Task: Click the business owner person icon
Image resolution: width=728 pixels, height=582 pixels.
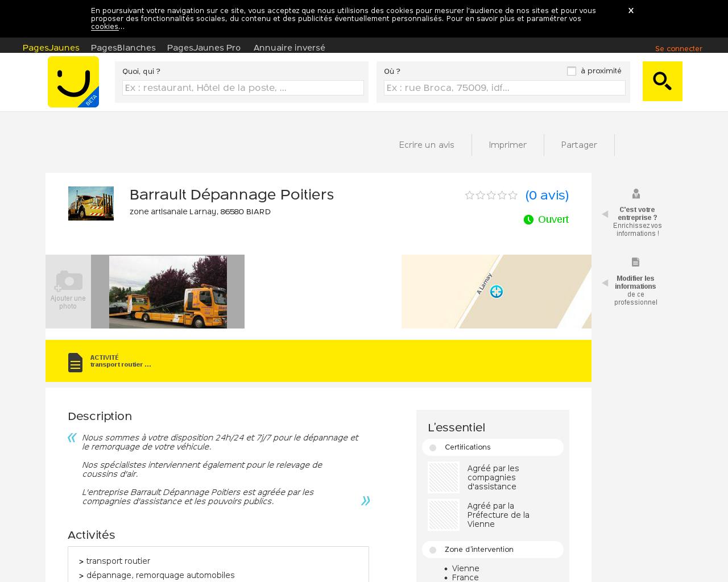Action: click(636, 194)
